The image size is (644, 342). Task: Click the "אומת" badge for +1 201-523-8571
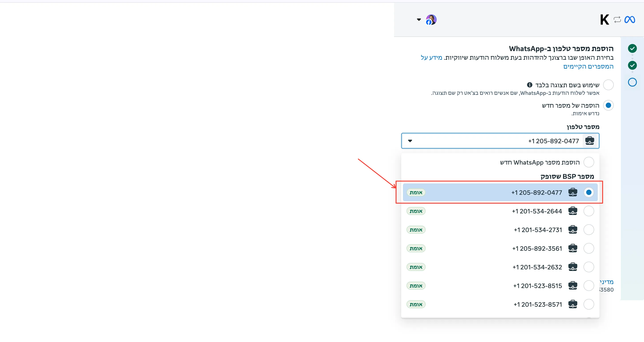pos(416,304)
